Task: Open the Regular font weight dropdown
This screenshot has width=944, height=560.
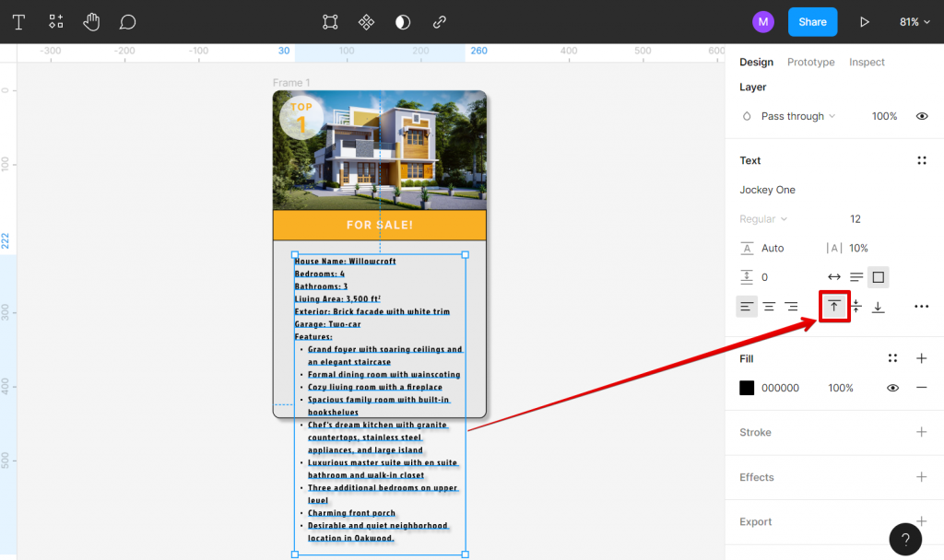Action: pos(763,219)
